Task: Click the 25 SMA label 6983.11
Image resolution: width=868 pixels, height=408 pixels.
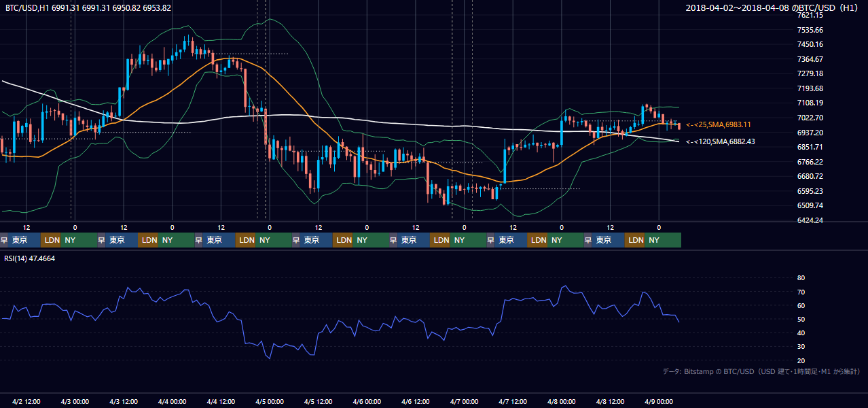Action: point(718,124)
